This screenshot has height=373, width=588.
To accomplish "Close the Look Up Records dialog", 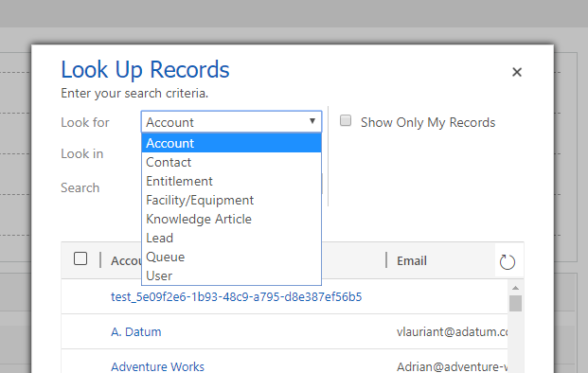I will pos(517,72).
